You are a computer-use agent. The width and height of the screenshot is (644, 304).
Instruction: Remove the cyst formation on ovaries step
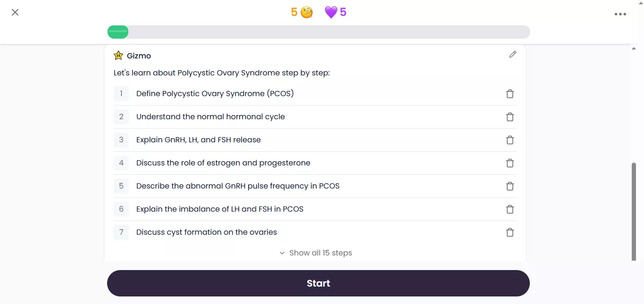[x=510, y=232]
